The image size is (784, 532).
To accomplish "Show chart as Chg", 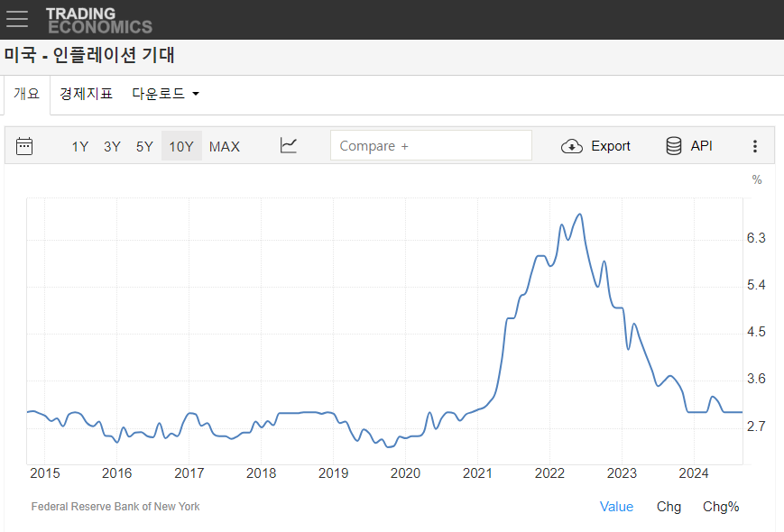I will [x=669, y=507].
